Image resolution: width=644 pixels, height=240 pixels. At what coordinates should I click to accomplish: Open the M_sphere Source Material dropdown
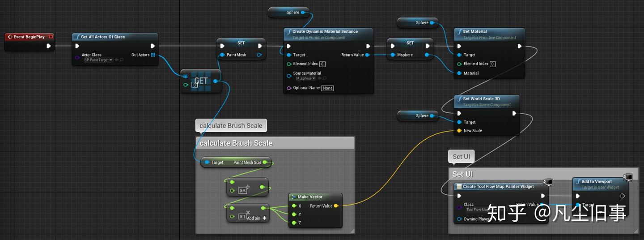pos(306,78)
